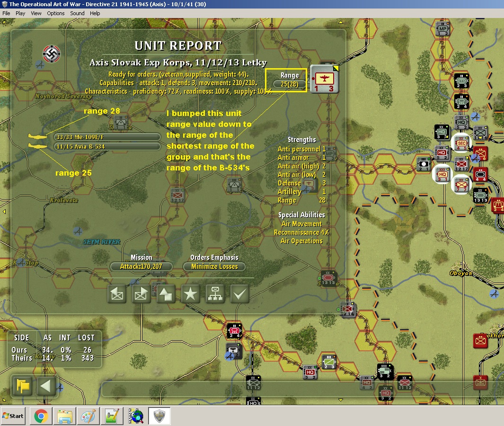Screen dimensions: 504x426
Task: Select the red 4 4 unit counter
Action: coord(480,175)
